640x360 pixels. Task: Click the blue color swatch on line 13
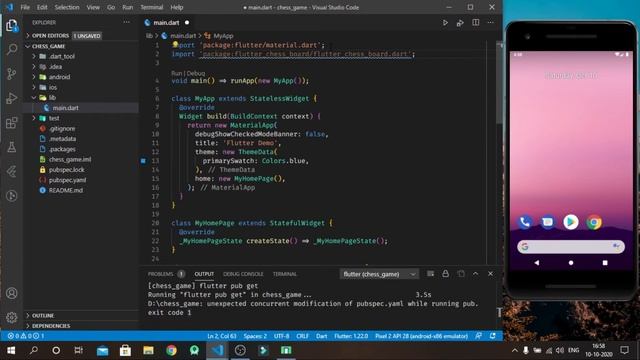click(143, 161)
